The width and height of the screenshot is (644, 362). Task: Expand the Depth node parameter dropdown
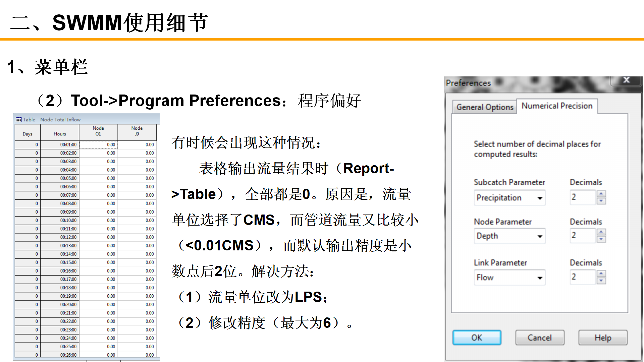[540, 236]
